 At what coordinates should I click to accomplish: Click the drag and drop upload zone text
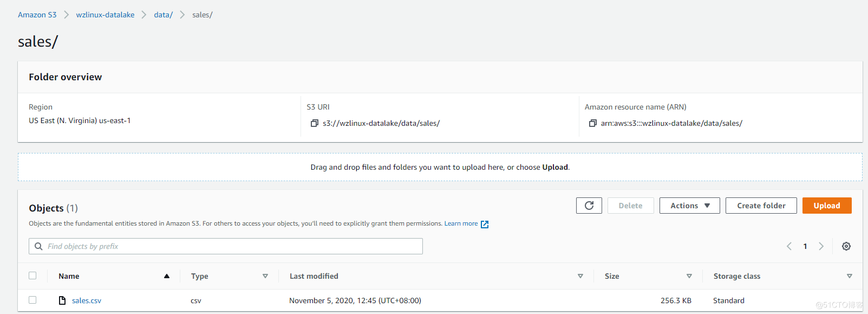coord(440,167)
